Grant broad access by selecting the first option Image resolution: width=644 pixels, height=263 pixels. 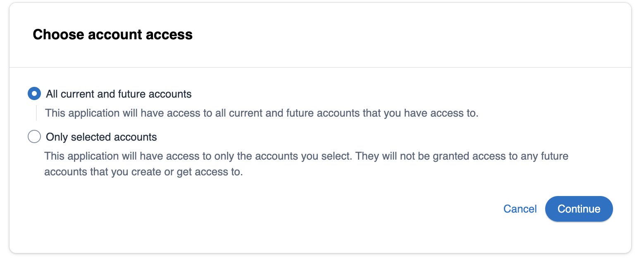click(x=34, y=93)
